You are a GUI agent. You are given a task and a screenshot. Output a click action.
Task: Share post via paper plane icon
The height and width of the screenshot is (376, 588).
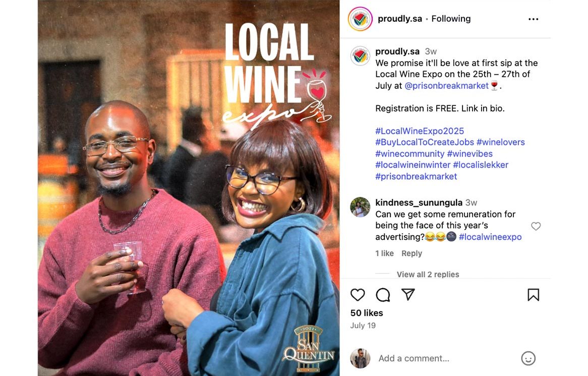point(408,295)
